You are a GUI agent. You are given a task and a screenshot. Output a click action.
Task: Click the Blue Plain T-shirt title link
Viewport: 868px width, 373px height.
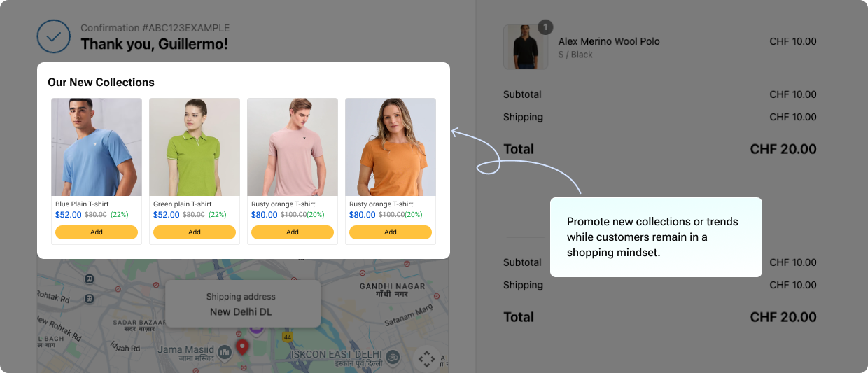[x=82, y=204]
